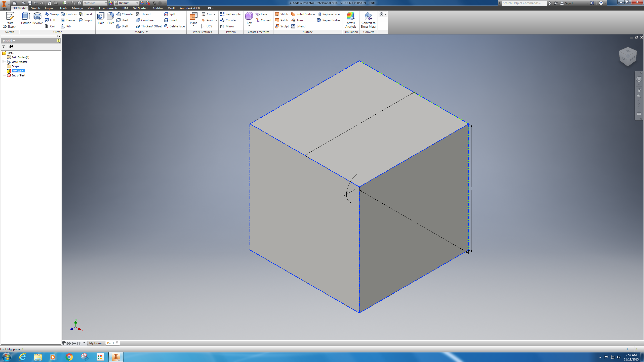The width and height of the screenshot is (644, 362).
Task: Open the Pan hand tool on navigation bar
Action: [639, 90]
